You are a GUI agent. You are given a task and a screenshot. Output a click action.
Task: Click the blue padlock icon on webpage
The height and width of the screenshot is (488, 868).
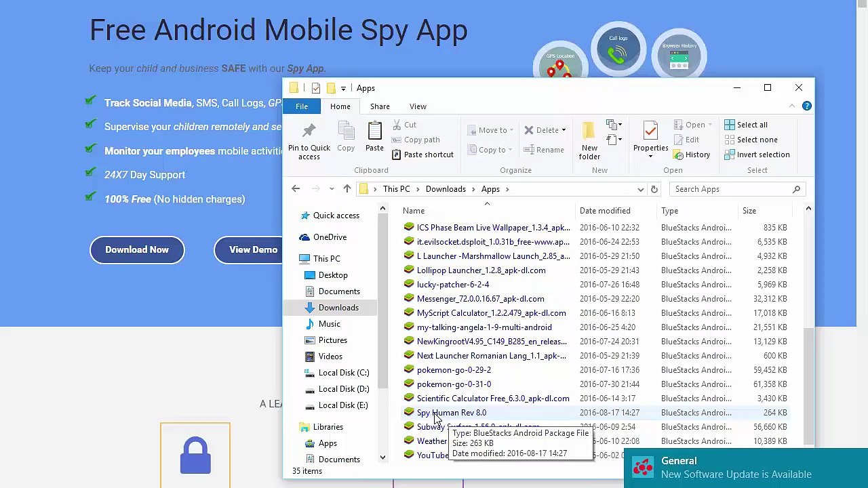click(x=195, y=455)
